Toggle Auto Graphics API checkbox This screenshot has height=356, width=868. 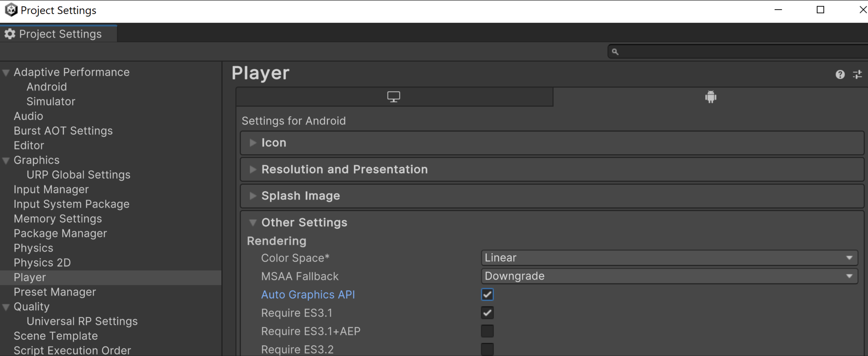tap(487, 294)
